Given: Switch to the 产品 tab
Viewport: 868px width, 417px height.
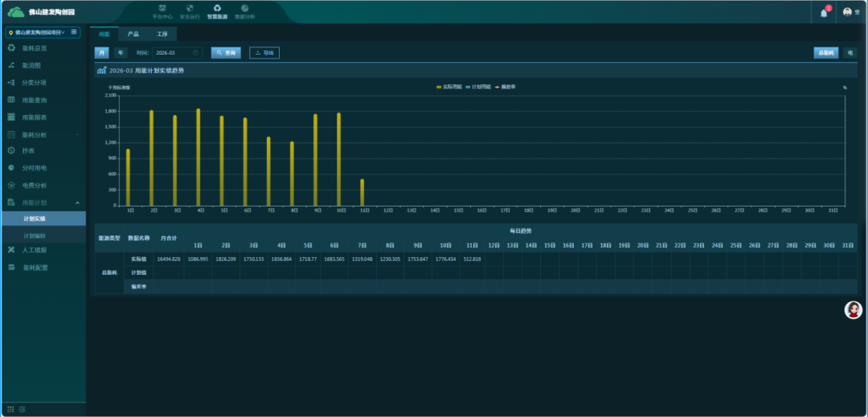Looking at the screenshot, I should (x=133, y=35).
